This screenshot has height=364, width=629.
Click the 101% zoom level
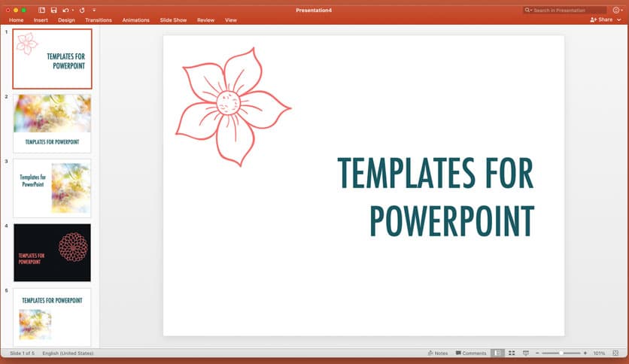(x=599, y=353)
